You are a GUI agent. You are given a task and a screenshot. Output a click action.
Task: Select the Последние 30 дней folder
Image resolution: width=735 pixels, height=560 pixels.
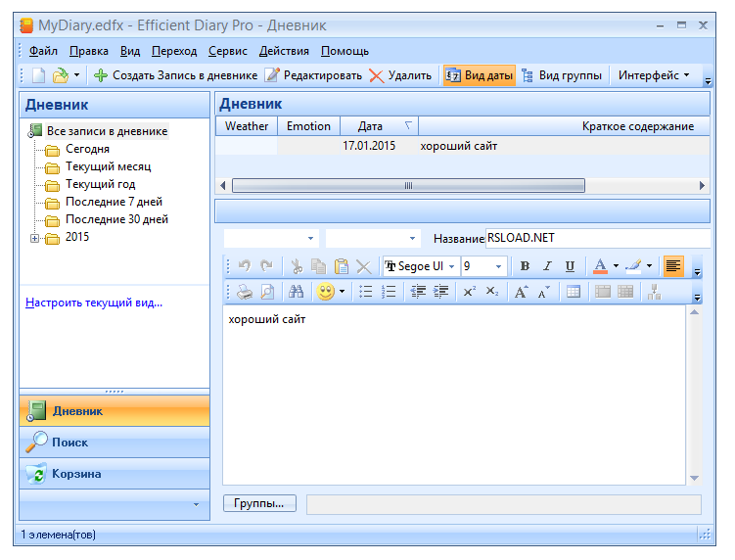tap(116, 219)
